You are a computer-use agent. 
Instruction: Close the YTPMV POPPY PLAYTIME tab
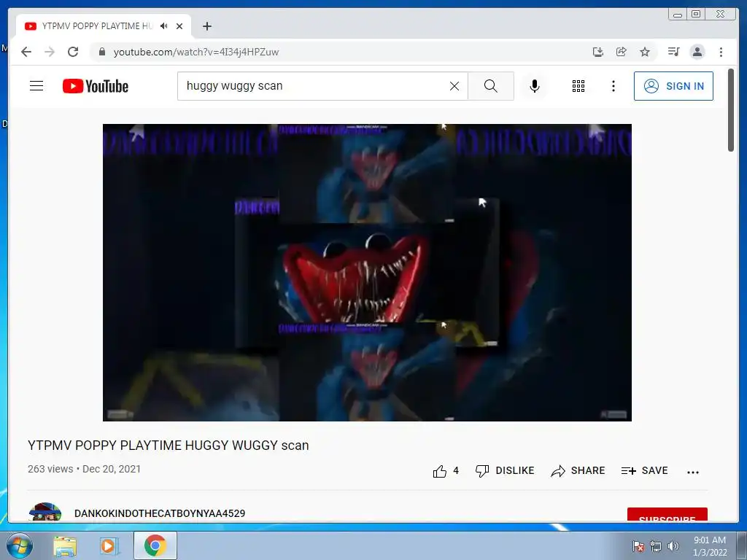(x=179, y=26)
